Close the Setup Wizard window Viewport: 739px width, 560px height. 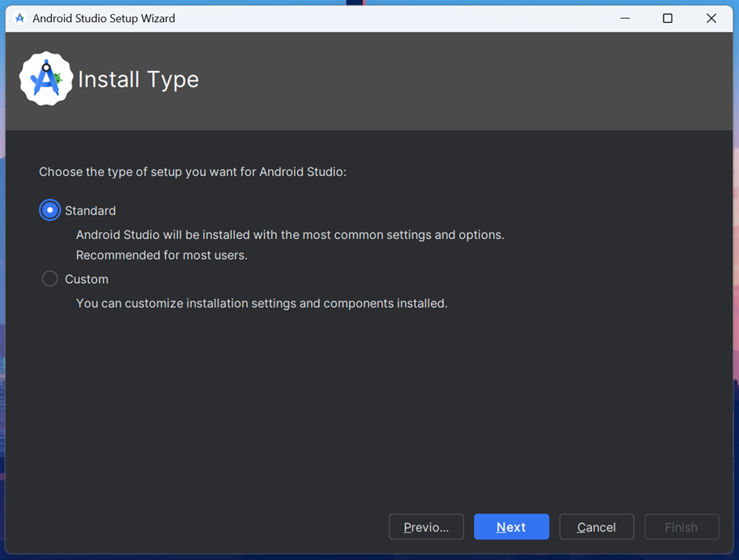click(x=711, y=18)
